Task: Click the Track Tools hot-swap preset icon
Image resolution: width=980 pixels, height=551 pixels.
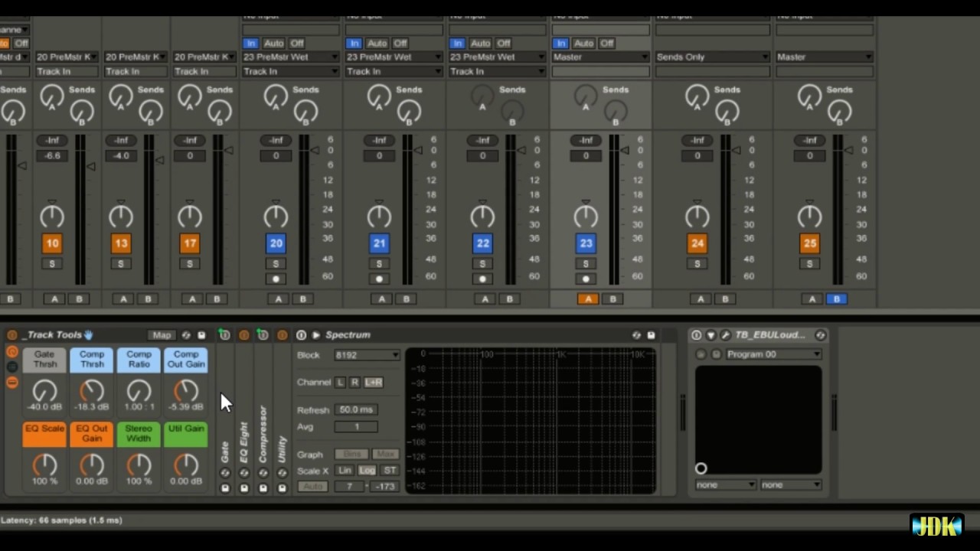Action: (x=186, y=335)
